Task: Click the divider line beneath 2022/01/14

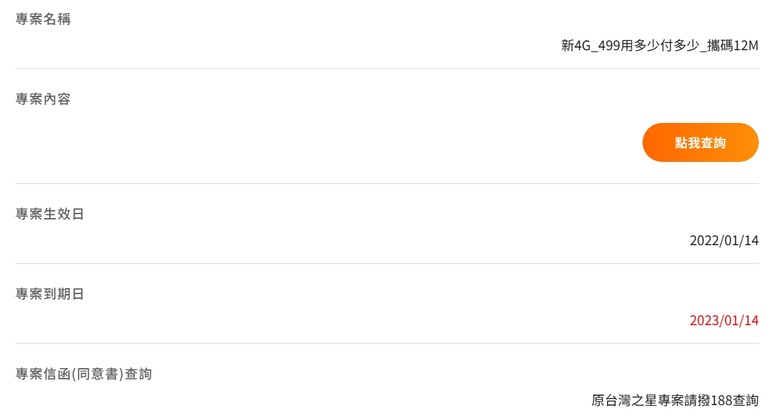Action: (387, 263)
